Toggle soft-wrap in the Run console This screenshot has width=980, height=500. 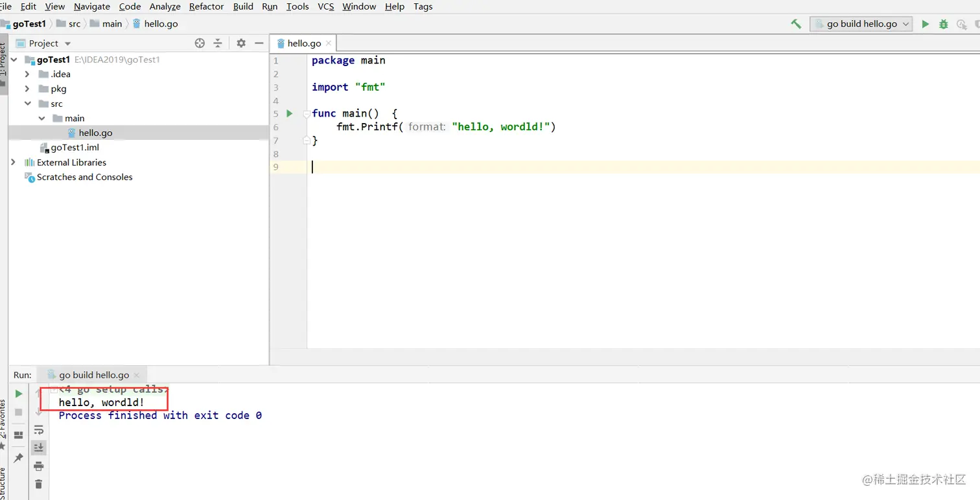[38, 430]
